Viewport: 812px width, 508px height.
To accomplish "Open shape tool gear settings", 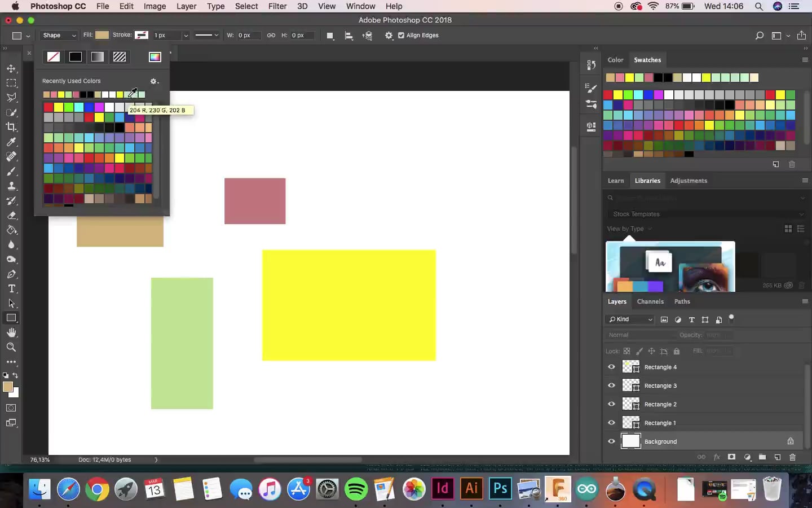I will click(x=389, y=36).
